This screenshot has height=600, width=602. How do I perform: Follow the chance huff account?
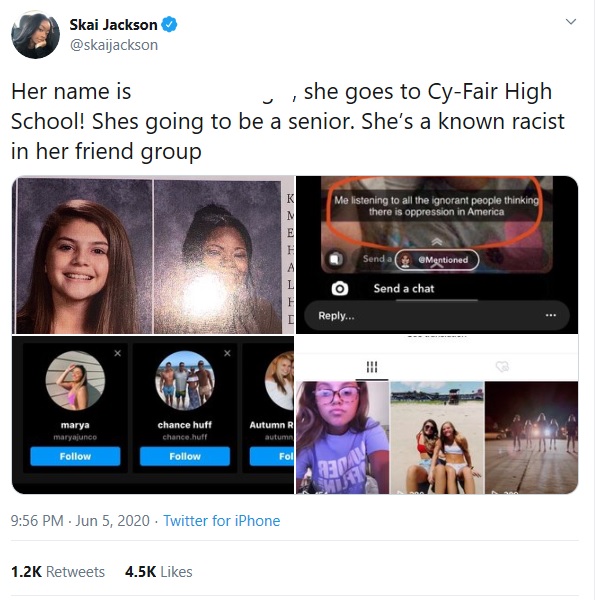pos(185,456)
